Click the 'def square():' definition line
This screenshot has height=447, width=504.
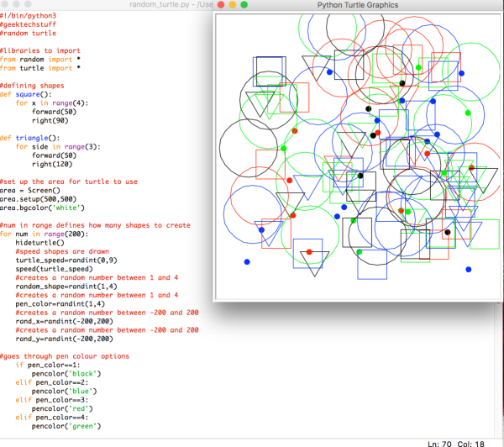[x=25, y=94]
